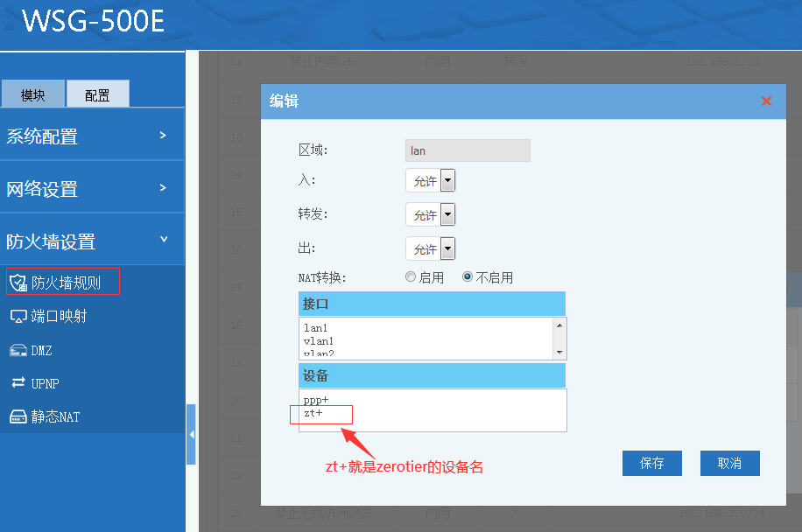Viewport: 802px width, 532px height.
Task: Select the 不启用 NAT radio button
Action: 468,277
